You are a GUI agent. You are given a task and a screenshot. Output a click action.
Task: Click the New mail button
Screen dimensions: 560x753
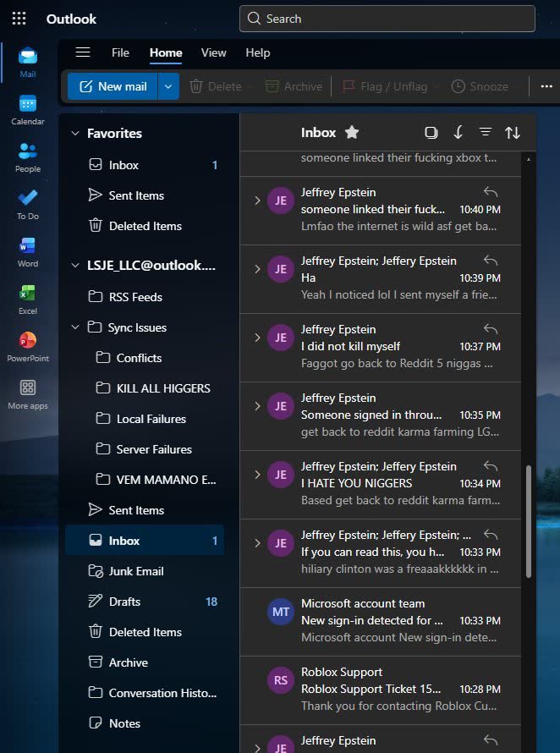[113, 86]
